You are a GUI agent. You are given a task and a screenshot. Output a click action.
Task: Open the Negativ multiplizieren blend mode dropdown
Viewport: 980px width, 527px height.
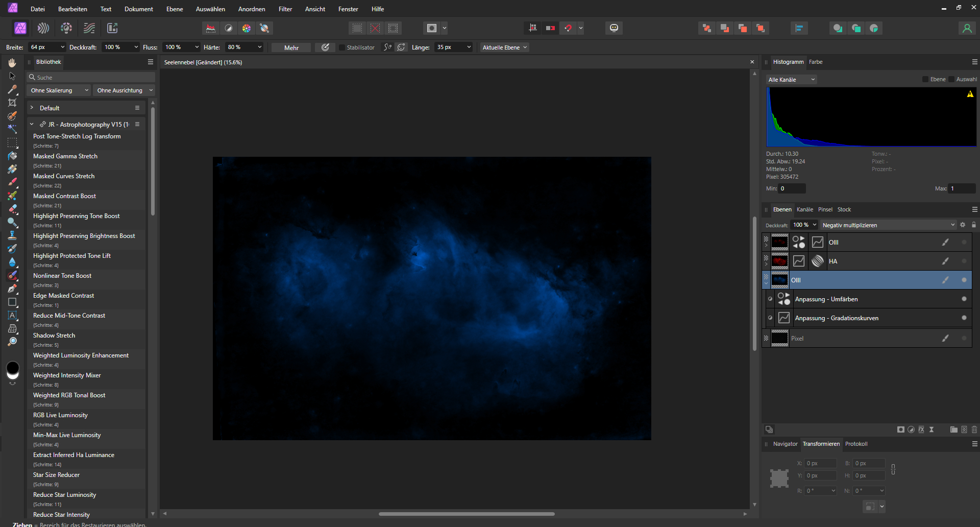[x=888, y=225]
